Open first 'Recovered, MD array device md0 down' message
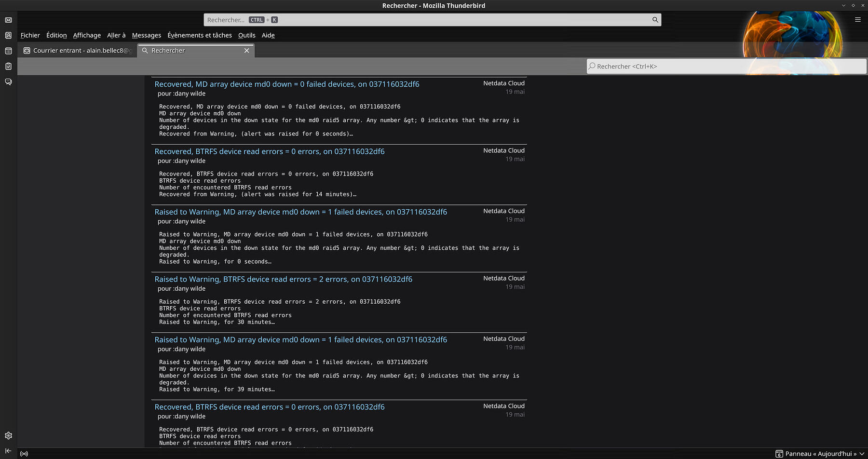 287,84
